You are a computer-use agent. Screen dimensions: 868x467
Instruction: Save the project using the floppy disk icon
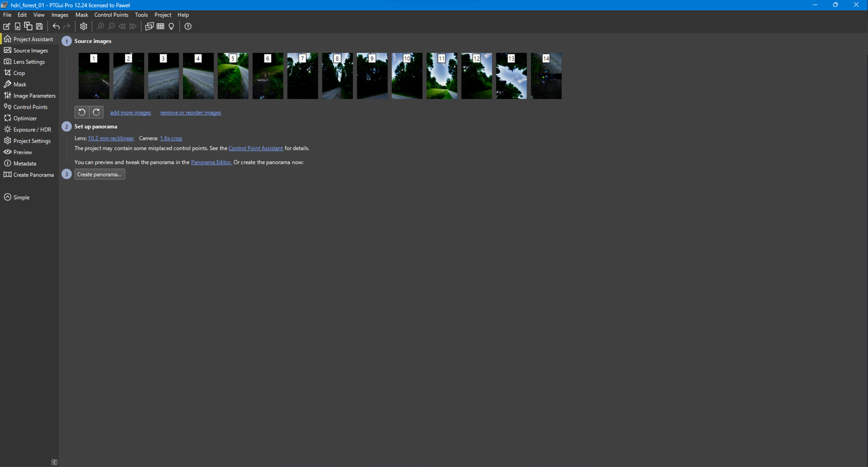click(x=40, y=26)
